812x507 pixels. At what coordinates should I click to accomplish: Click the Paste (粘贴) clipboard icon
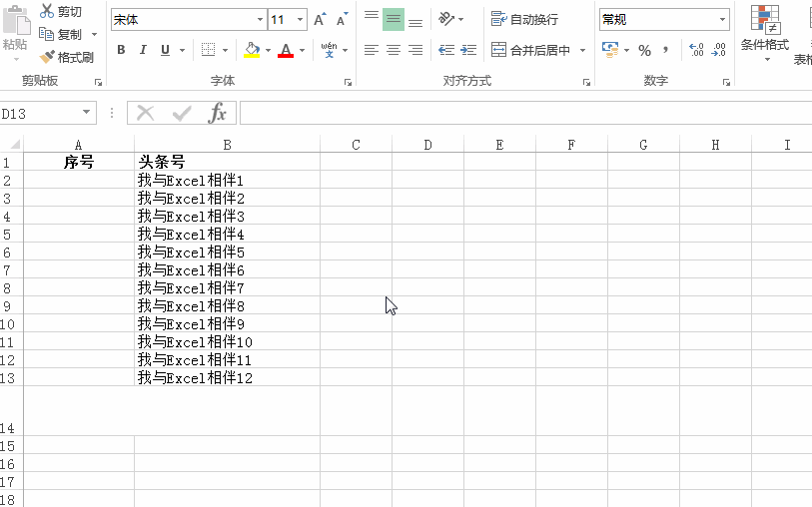click(x=16, y=21)
